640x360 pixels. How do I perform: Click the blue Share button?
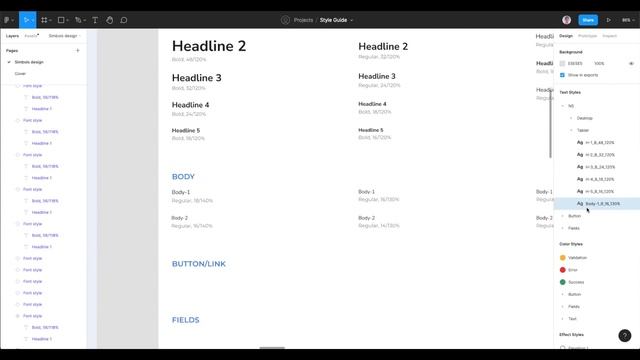pos(588,20)
